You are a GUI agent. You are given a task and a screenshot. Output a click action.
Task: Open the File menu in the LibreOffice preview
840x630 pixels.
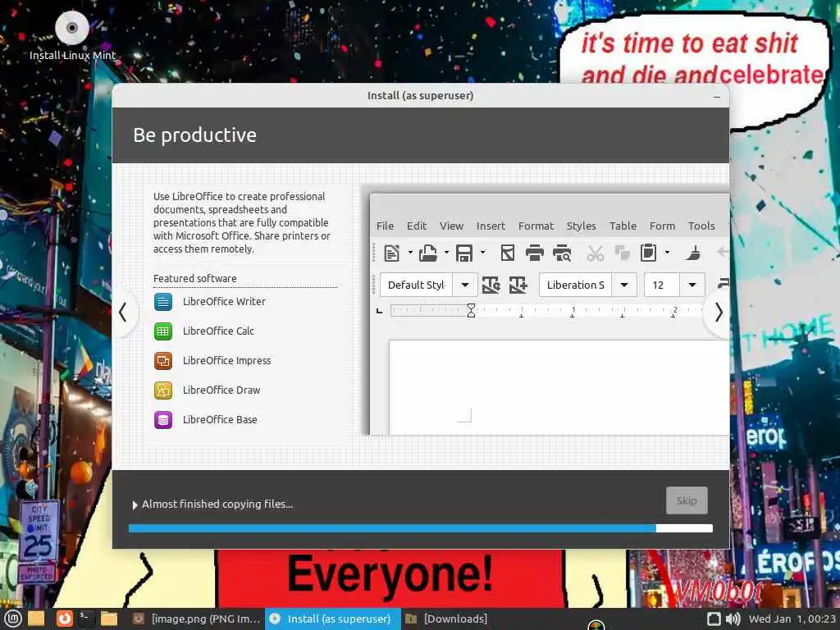tap(385, 226)
